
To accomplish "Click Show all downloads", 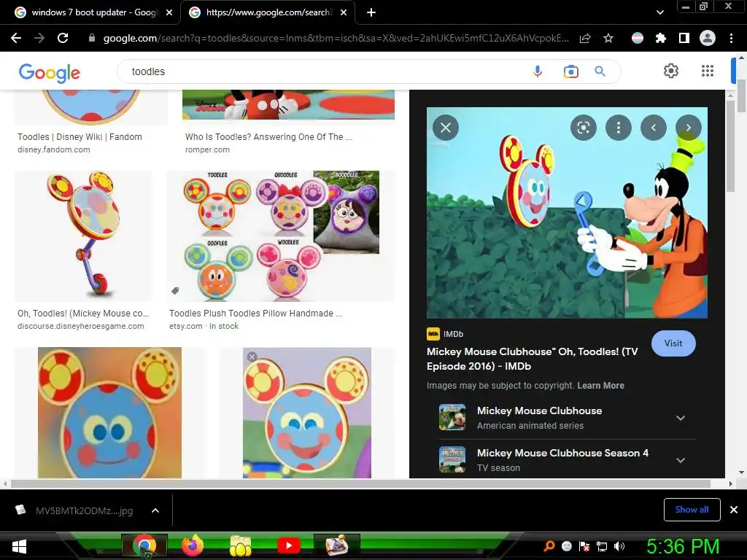I will point(692,510).
